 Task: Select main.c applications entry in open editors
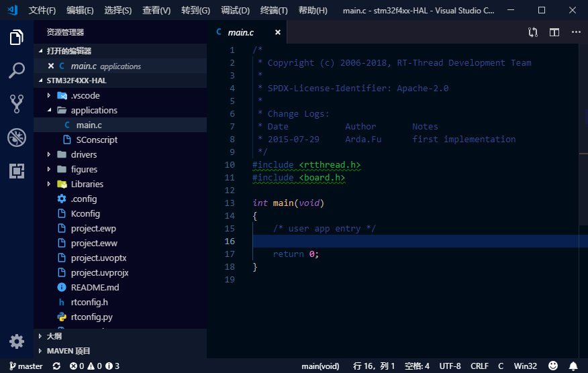pos(120,66)
